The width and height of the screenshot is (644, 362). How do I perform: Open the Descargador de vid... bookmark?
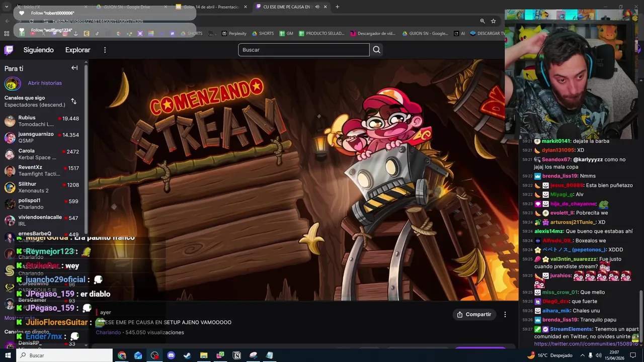pyautogui.click(x=372, y=34)
